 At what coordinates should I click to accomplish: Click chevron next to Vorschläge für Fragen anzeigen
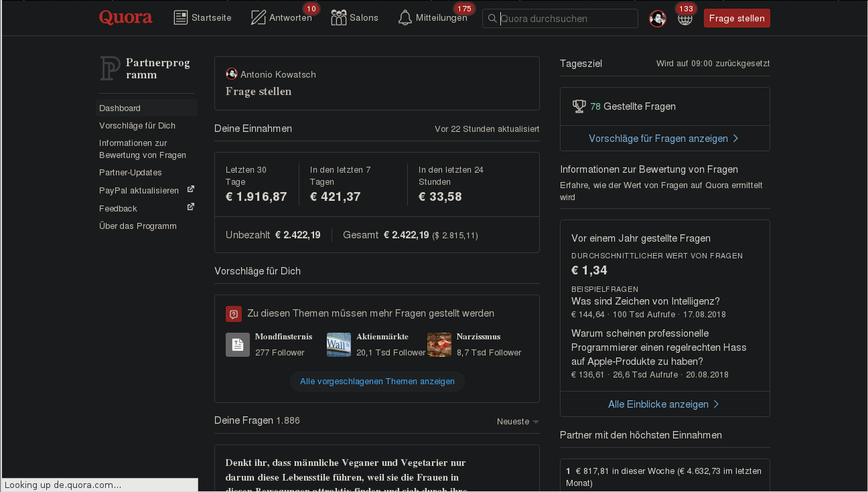click(x=736, y=139)
